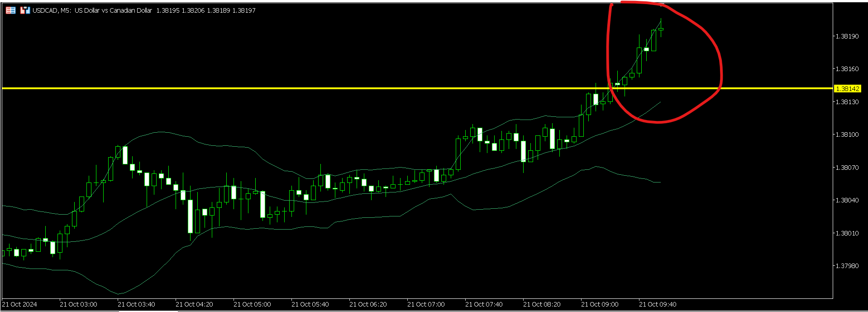This screenshot has width=868, height=312.
Task: Click the 1.38190 price axis label
Action: (x=847, y=36)
